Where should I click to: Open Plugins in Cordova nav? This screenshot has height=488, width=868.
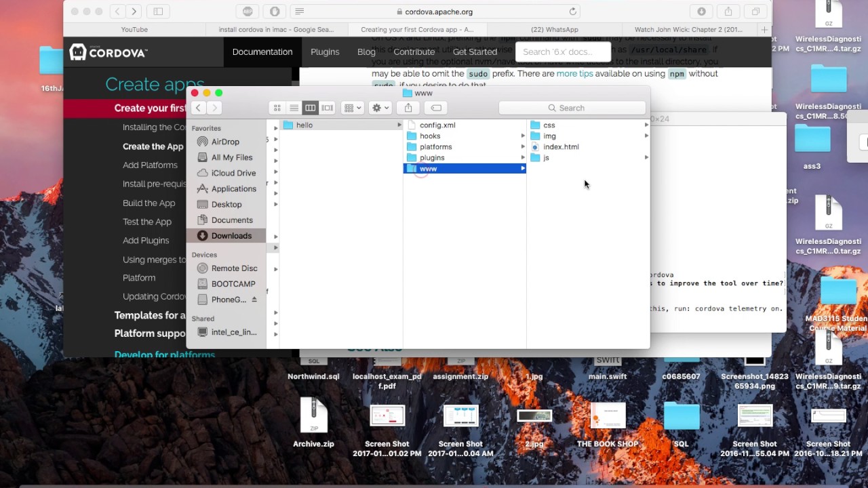[x=325, y=52]
